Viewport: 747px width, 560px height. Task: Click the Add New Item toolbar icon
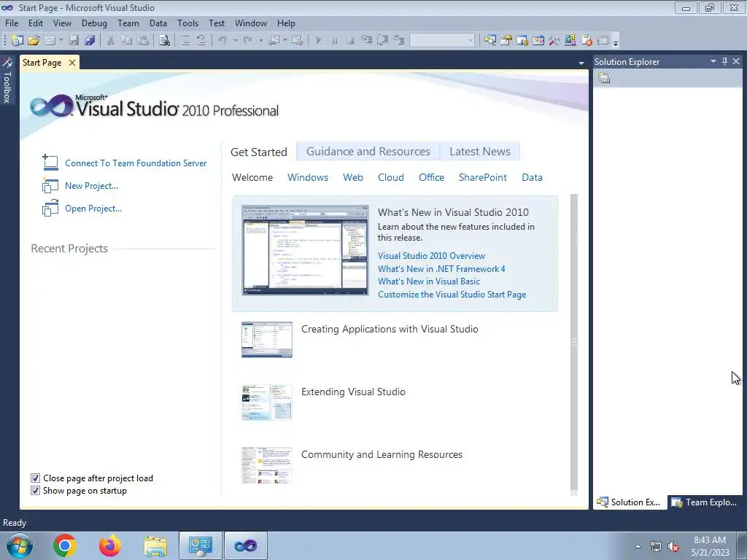[x=50, y=41]
